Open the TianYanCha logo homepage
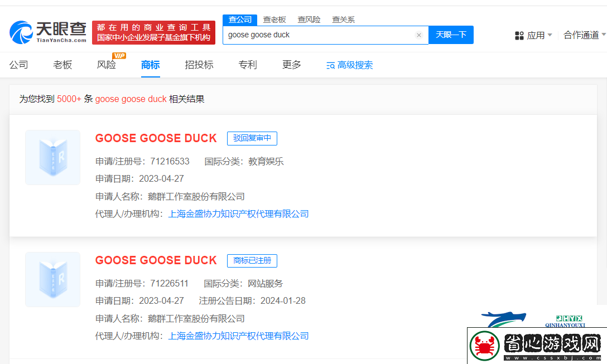 click(48, 32)
